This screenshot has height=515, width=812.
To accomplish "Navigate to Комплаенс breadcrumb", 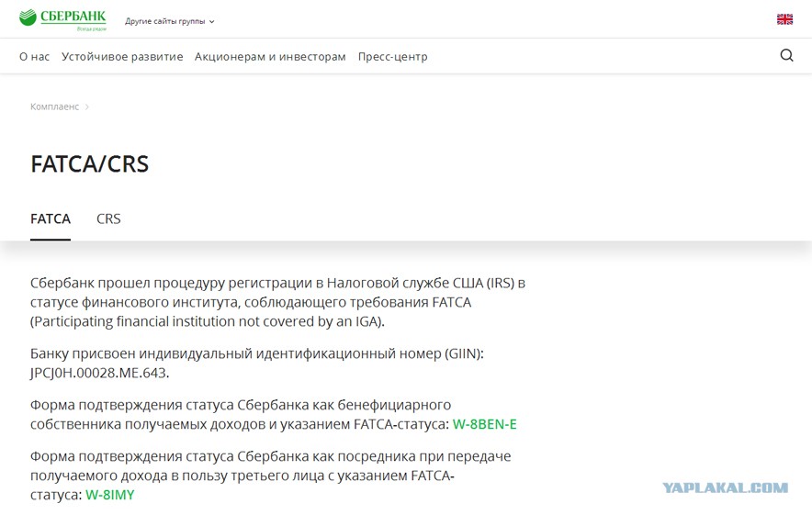I will [54, 106].
